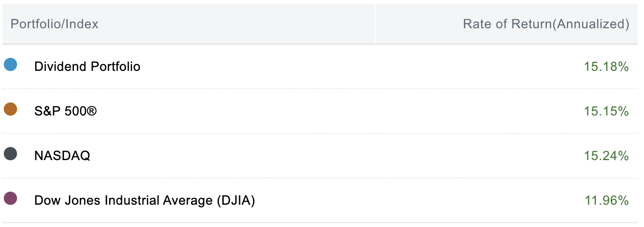Click blank space in the NASDAQ row

coord(347,156)
